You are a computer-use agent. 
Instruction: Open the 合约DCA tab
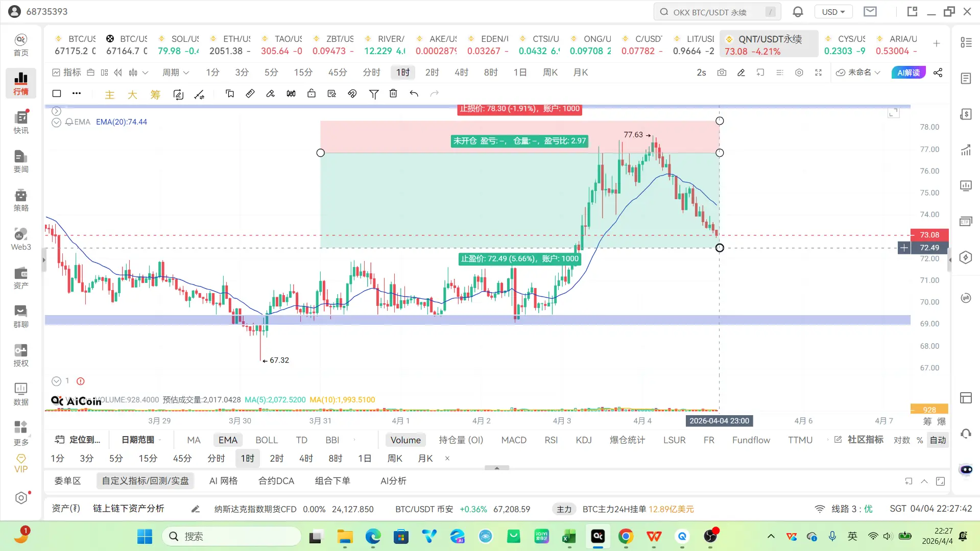(276, 481)
